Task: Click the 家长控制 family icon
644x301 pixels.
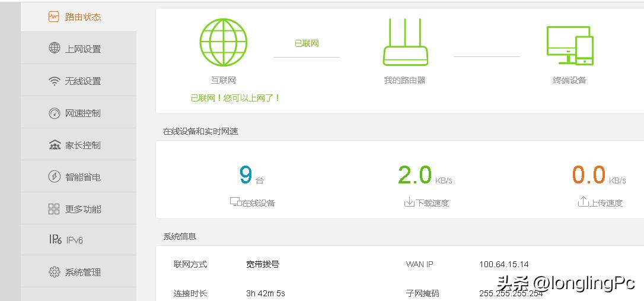Action: click(54, 145)
